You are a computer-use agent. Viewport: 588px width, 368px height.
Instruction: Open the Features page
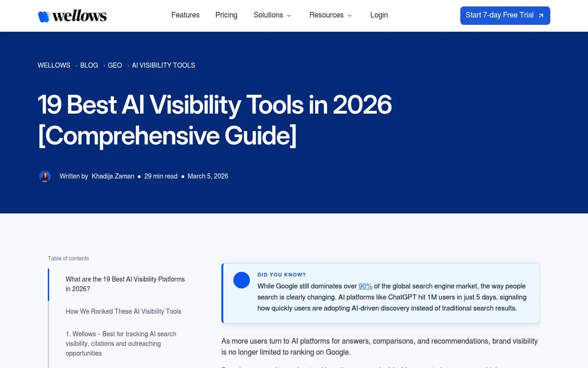[186, 15]
